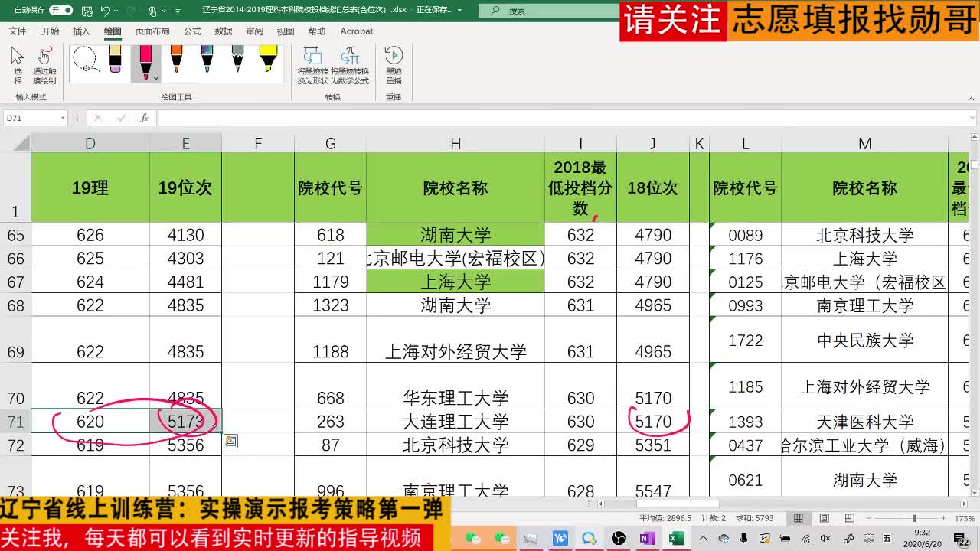
Task: Click the paste options smart tag
Action: [230, 442]
